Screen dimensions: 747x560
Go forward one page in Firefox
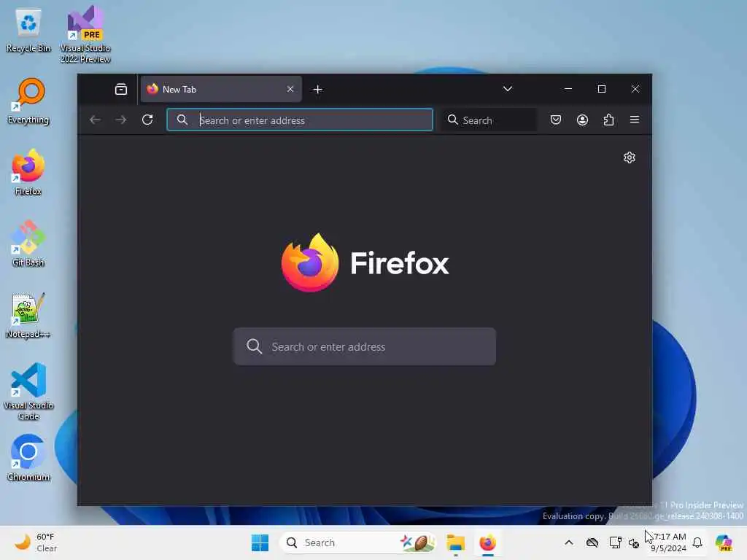(x=121, y=120)
